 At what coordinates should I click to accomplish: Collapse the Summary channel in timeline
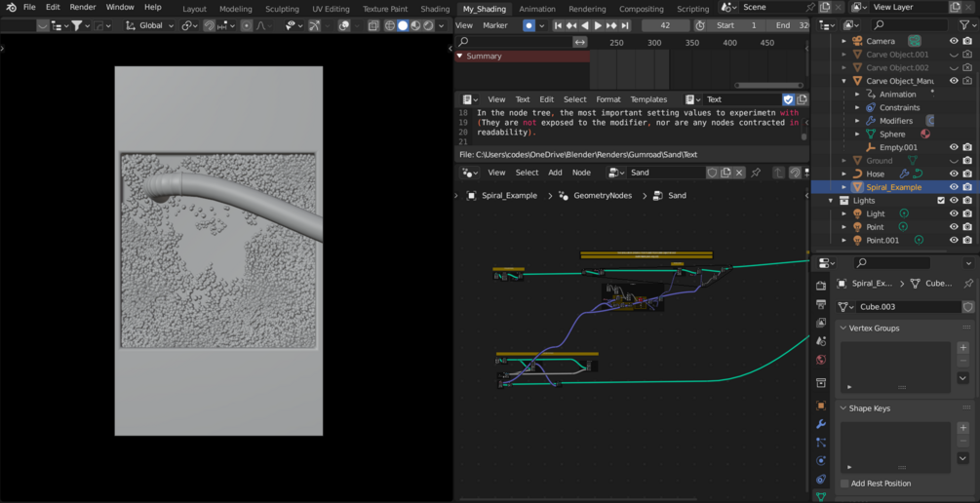tap(459, 57)
